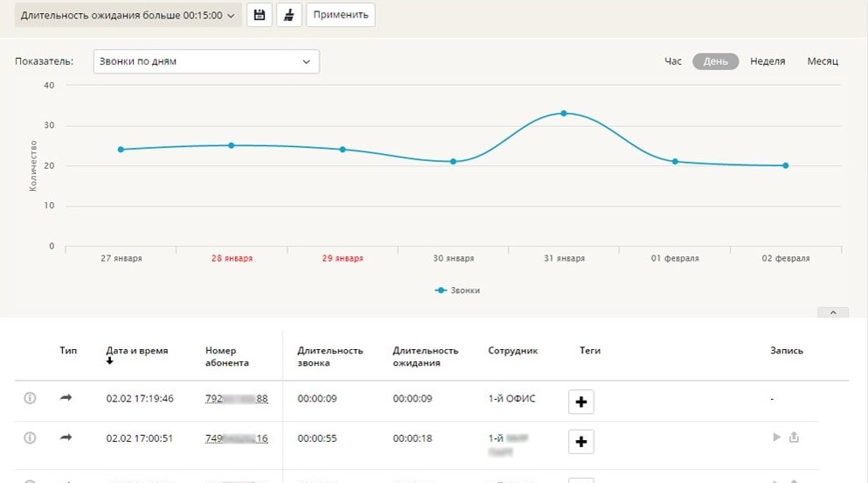Toggle the Звонки series in chart legend
Image resolution: width=868 pixels, height=483 pixels.
tap(457, 290)
